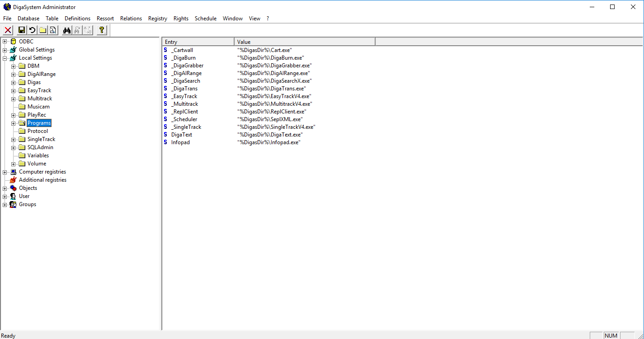Click the document magnifier preview icon

click(x=53, y=30)
